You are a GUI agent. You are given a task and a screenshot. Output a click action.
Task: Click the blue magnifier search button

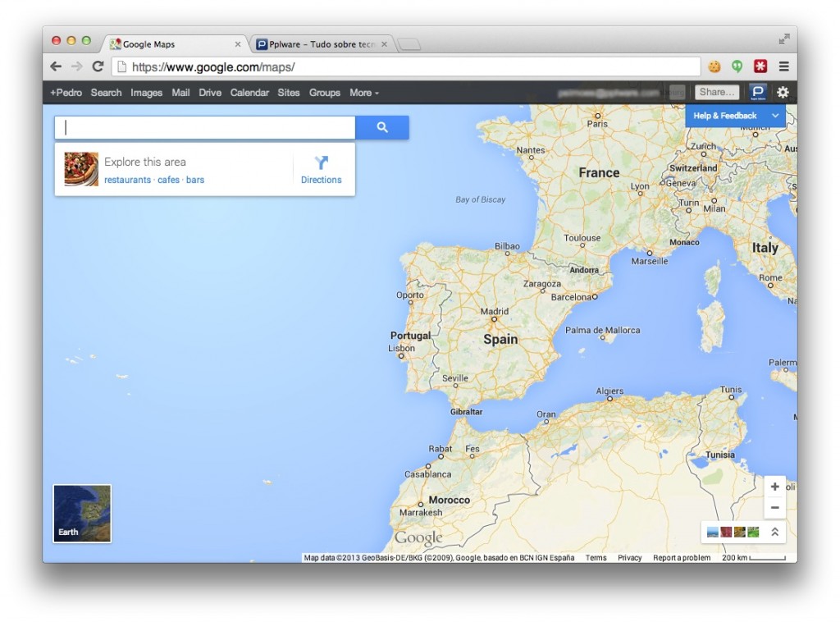pyautogui.click(x=382, y=127)
